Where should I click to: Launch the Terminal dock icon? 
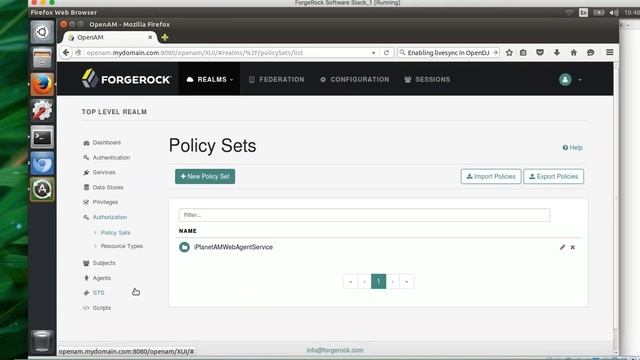click(x=42, y=137)
